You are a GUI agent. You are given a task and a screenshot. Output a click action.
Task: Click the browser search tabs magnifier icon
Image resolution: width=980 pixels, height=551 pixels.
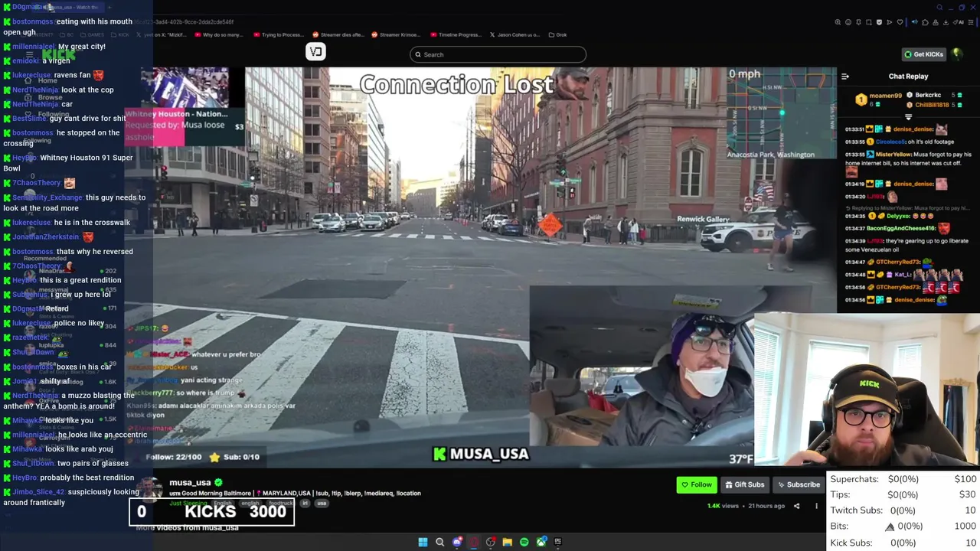(939, 8)
